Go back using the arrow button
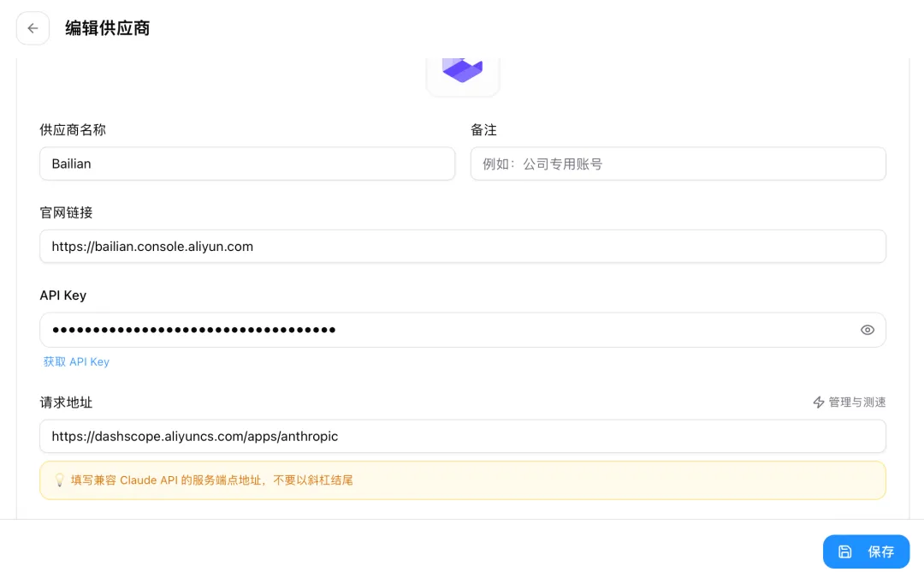 (x=33, y=28)
